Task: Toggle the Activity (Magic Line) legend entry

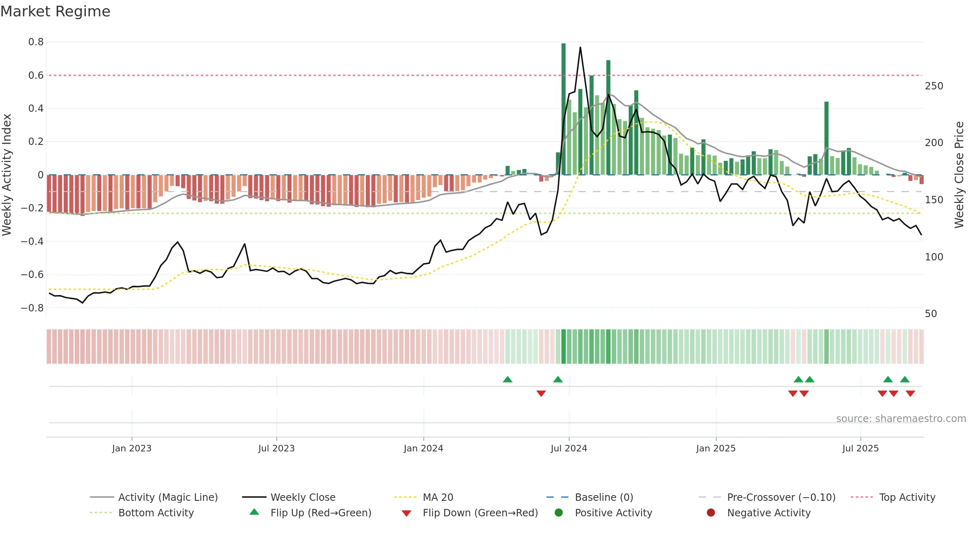Action: point(154,497)
